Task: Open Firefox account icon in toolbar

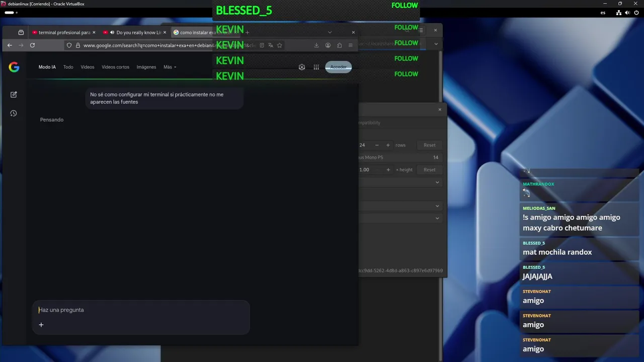Action: 328,45
